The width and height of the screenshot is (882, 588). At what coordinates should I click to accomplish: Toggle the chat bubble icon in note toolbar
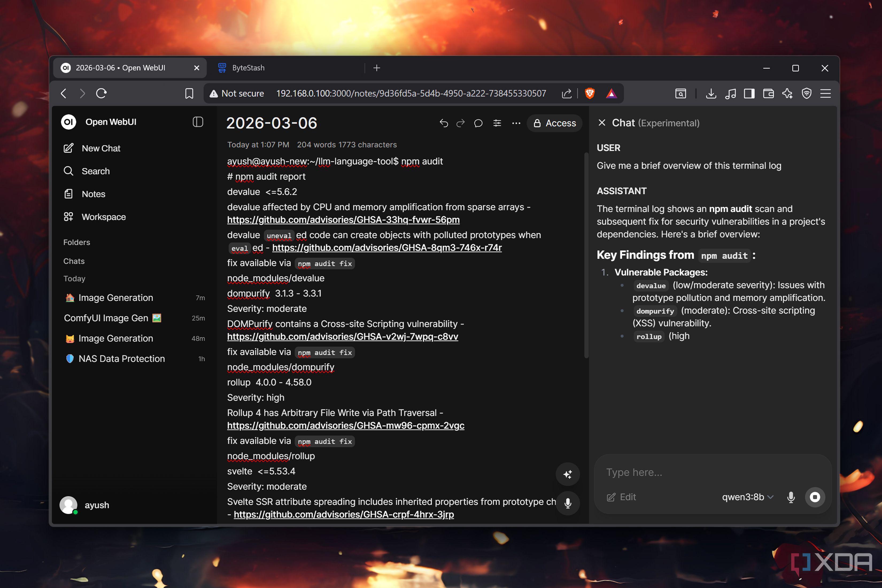click(478, 123)
